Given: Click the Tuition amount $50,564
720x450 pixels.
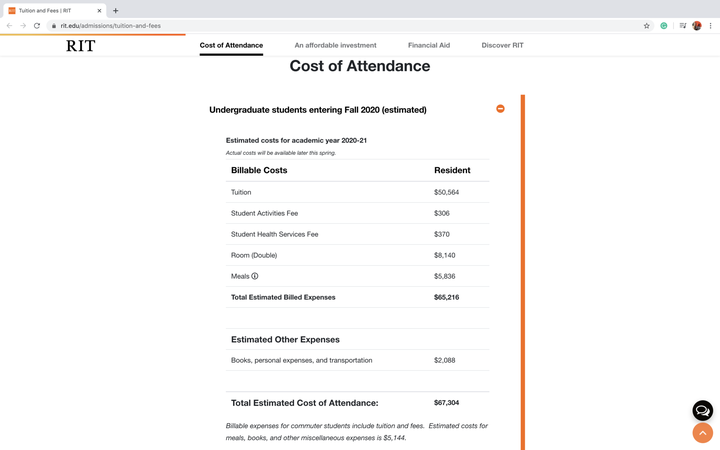Looking at the screenshot, I should click(x=446, y=192).
